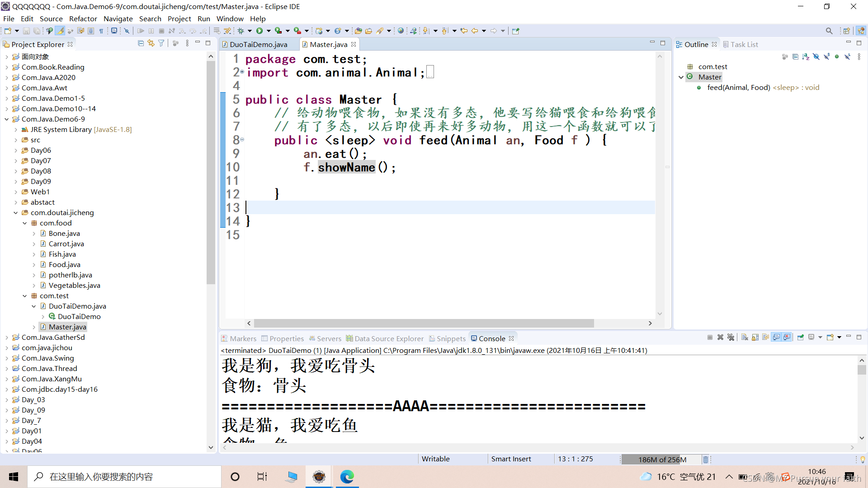Screen dimensions: 868x488
Task: Open Carrot.java in Project Explorer
Action: point(66,244)
